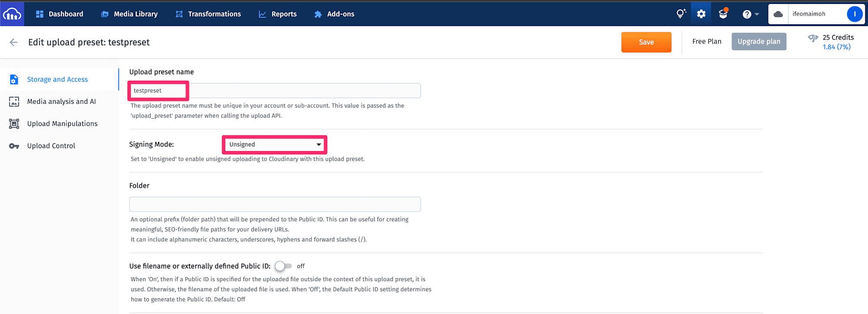Select the Media analysis and AI tab

point(59,102)
